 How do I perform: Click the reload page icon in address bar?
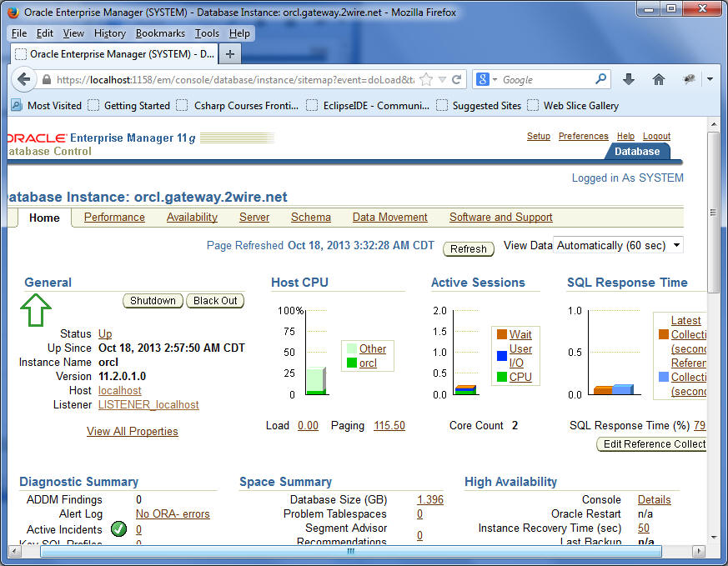click(457, 79)
